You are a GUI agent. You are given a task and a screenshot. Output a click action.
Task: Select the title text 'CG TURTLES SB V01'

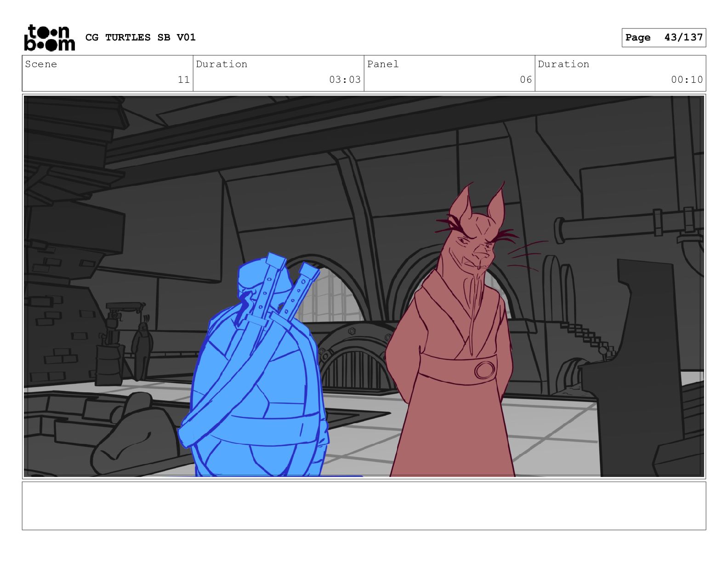point(141,37)
